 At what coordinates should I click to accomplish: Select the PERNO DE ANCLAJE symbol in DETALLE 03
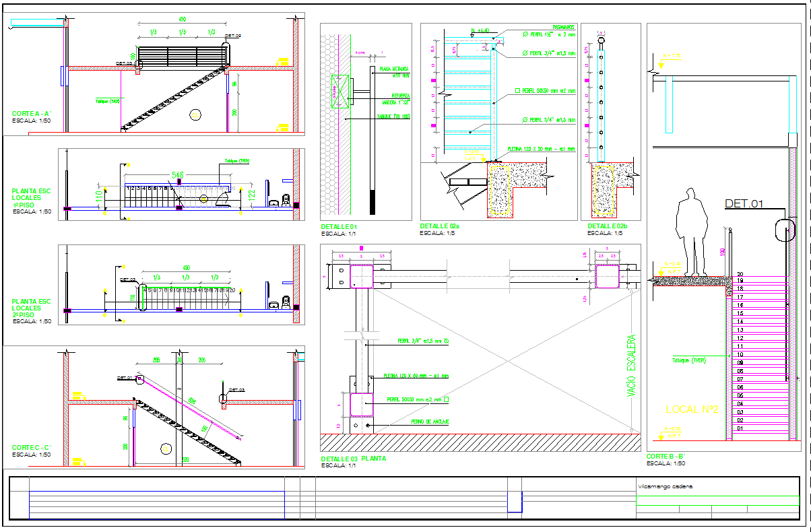[x=367, y=425]
